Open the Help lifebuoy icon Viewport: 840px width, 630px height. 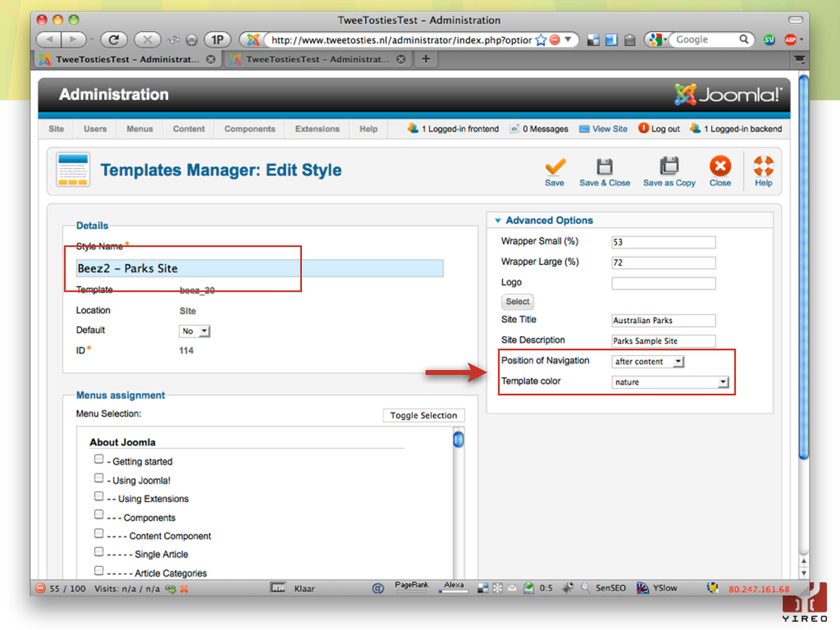tap(763, 166)
